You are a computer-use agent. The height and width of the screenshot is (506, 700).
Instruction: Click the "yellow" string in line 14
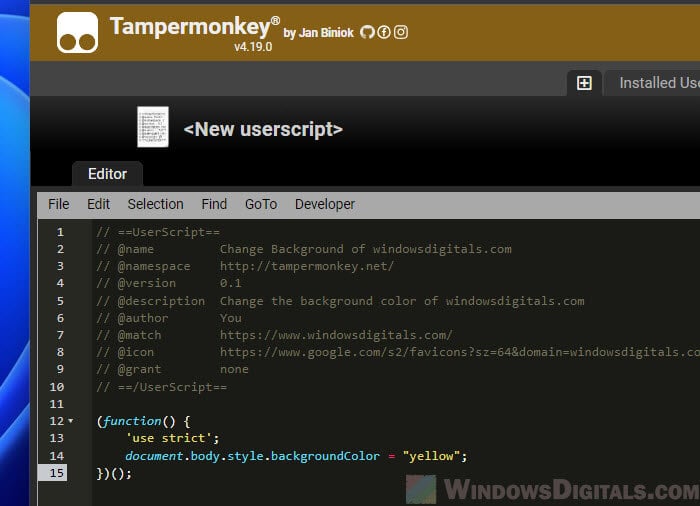[x=431, y=456]
